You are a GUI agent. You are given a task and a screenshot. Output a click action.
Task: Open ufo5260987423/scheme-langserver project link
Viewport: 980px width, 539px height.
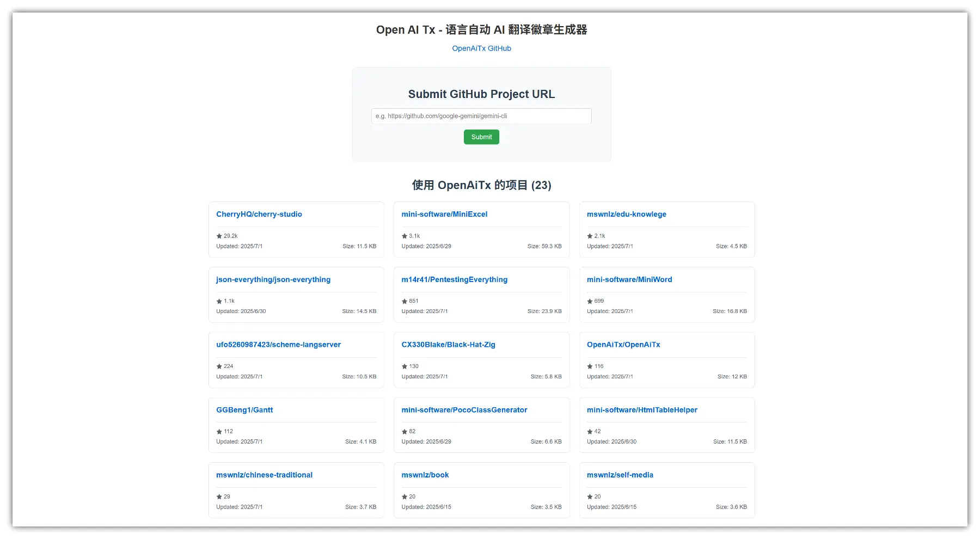click(x=278, y=345)
